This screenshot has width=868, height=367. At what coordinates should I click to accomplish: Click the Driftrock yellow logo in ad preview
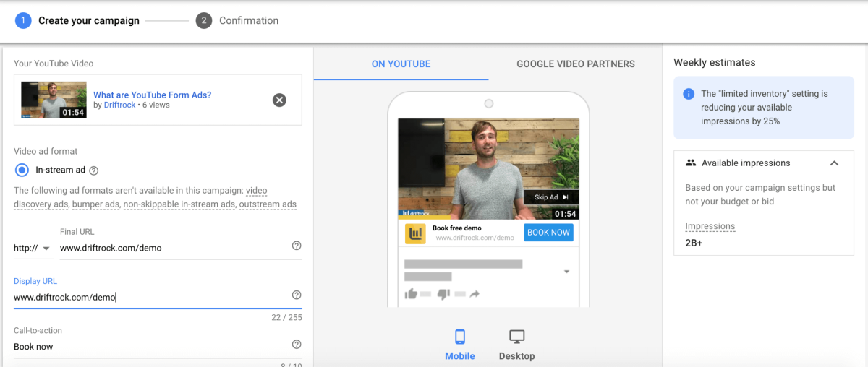point(415,233)
